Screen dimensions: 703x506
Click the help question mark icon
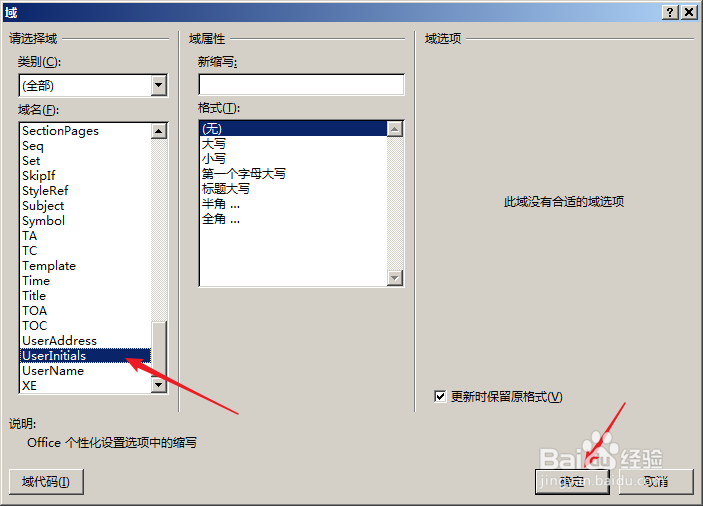click(x=670, y=12)
